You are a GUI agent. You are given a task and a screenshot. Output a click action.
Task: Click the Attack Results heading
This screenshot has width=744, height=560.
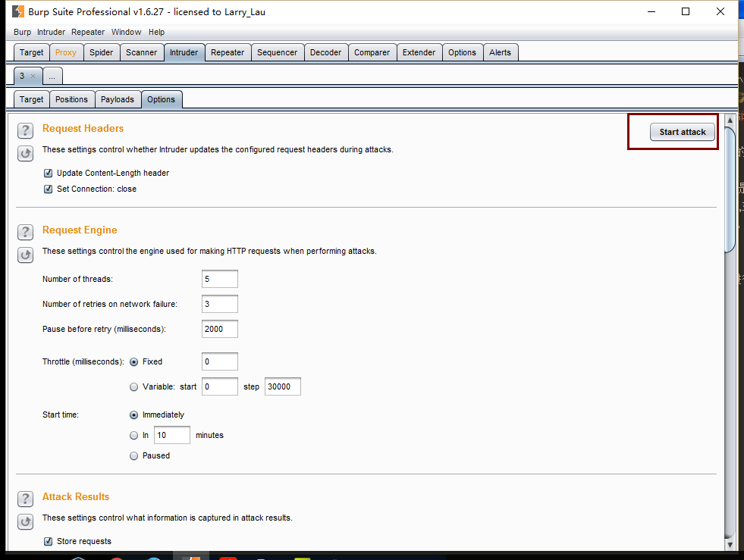[x=76, y=497]
